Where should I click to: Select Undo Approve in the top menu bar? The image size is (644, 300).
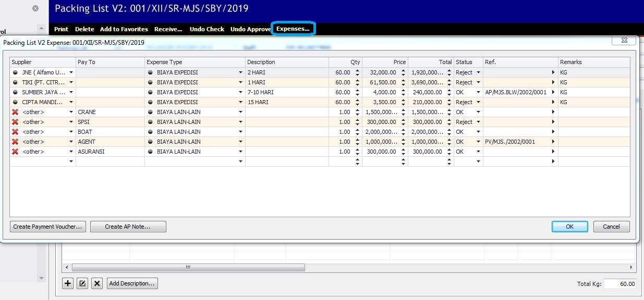tap(251, 29)
